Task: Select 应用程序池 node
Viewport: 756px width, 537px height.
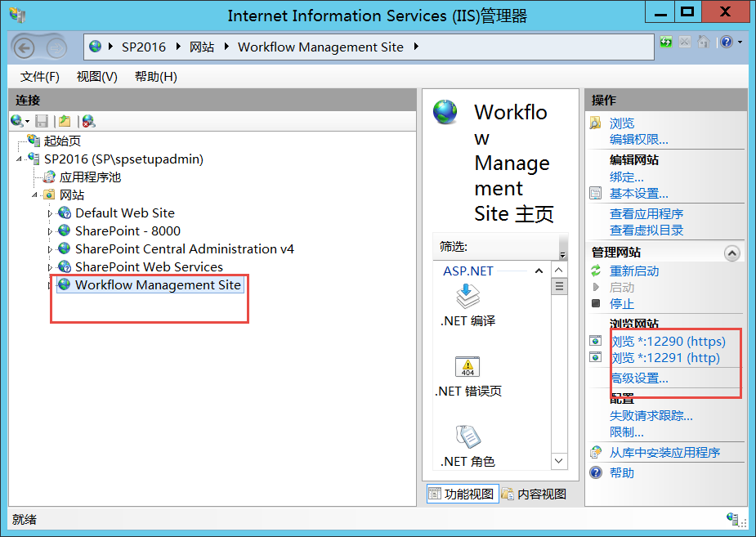Action: [90, 177]
